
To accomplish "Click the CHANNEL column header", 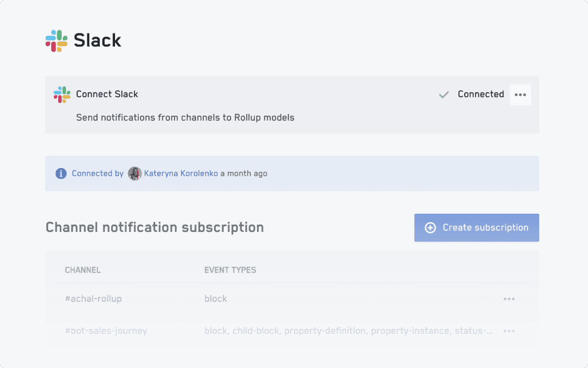I will point(83,270).
